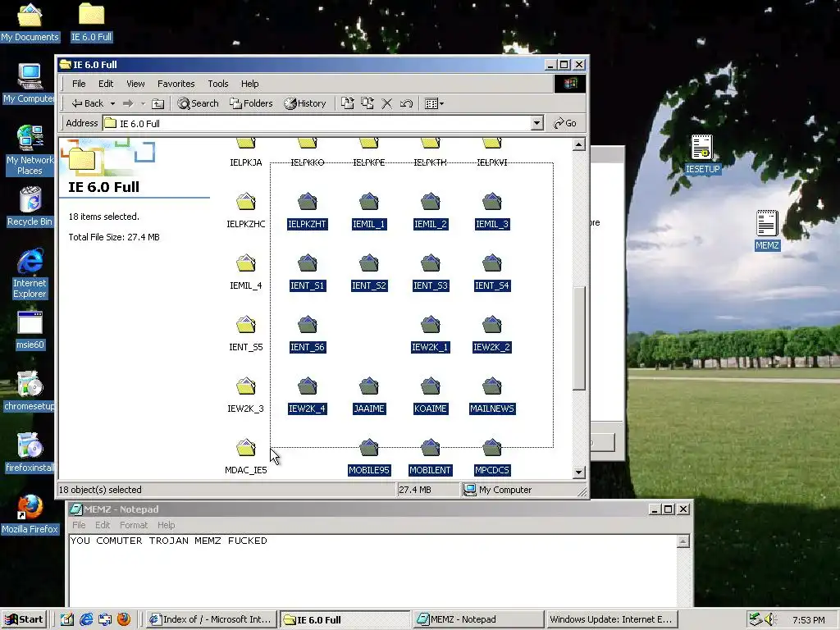This screenshot has width=840, height=630.
Task: Select the IEMIL_2 folder
Action: (x=430, y=210)
